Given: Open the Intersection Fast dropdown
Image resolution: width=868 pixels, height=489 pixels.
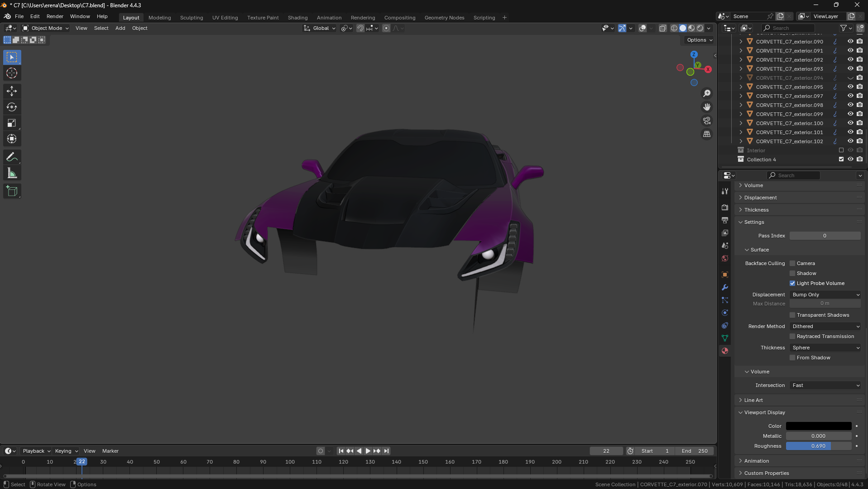Looking at the screenshot, I should 825,385.
